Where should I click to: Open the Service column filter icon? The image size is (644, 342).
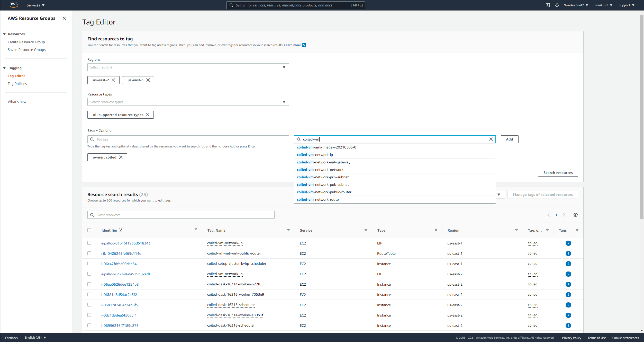click(365, 230)
